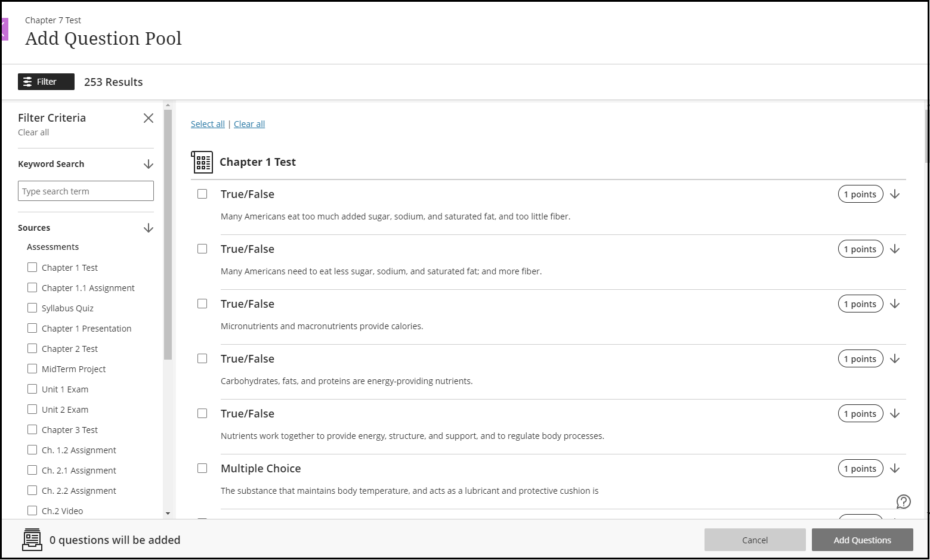Expand the first True/False question arrow

pyautogui.click(x=895, y=194)
